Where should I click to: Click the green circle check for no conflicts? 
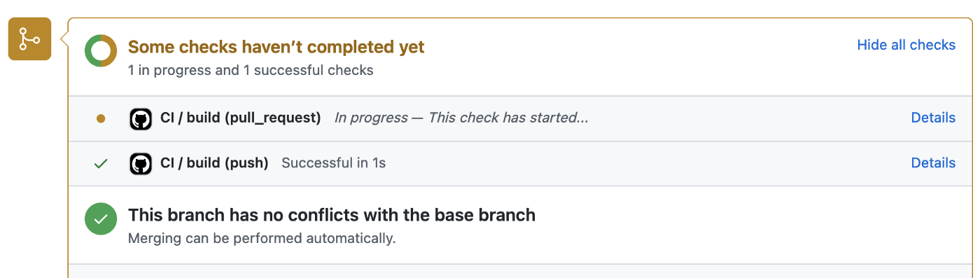101,219
